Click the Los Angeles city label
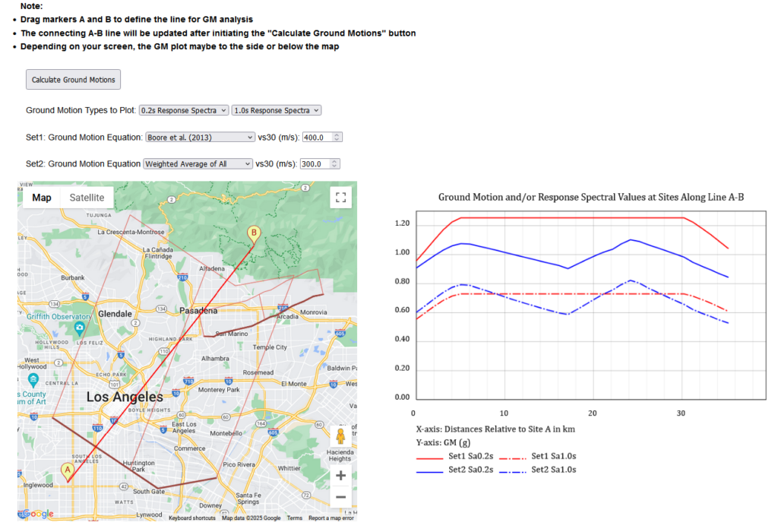 pyautogui.click(x=125, y=397)
